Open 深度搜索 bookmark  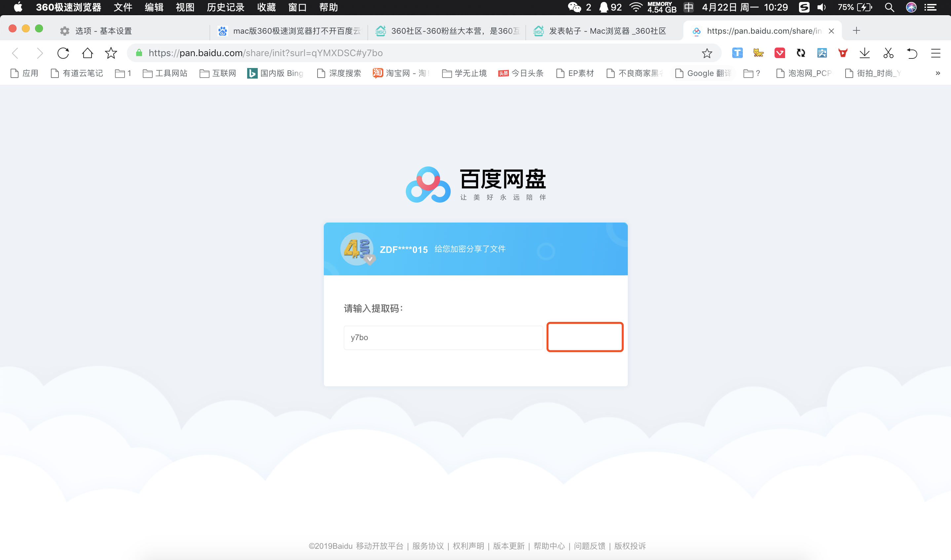pyautogui.click(x=339, y=73)
